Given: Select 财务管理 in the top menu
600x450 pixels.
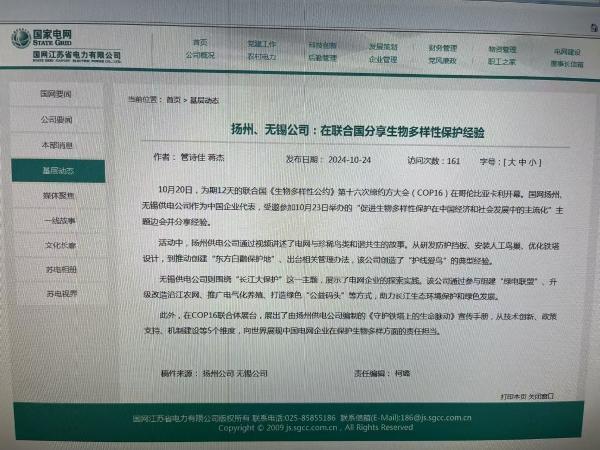Looking at the screenshot, I should pos(442,47).
